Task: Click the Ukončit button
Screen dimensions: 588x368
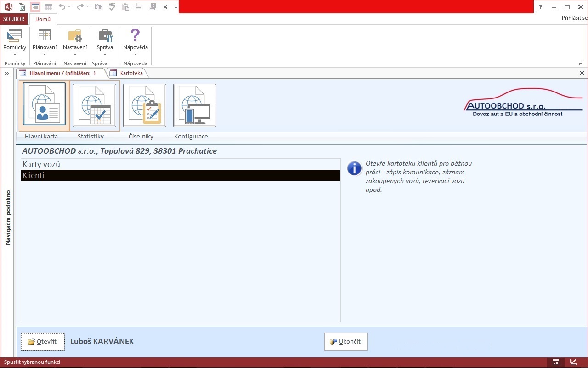Action: pos(346,342)
